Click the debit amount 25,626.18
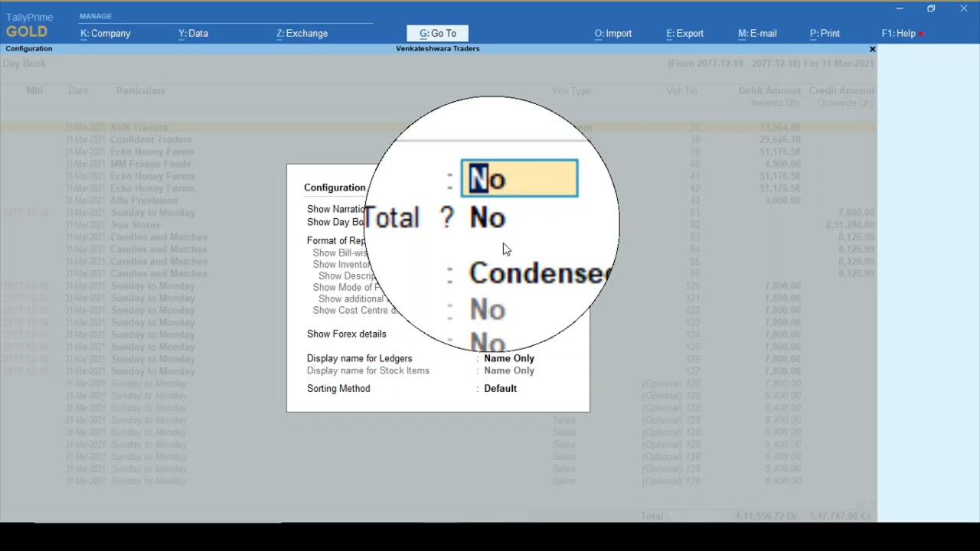The height and width of the screenshot is (551, 980). pyautogui.click(x=780, y=139)
